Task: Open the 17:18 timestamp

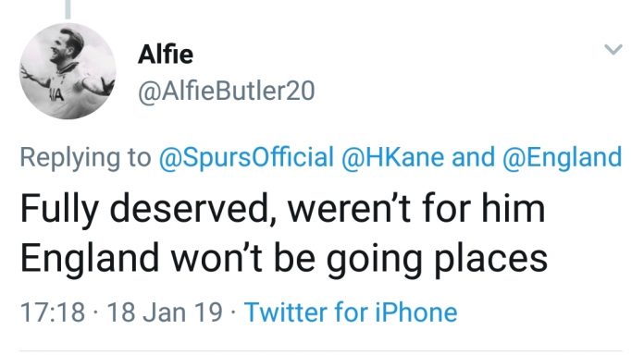Action: tap(53, 312)
